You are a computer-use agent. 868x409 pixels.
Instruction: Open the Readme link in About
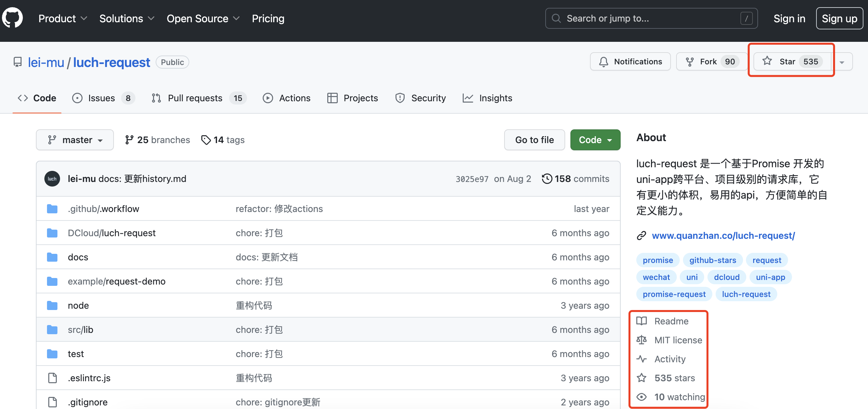point(662,321)
